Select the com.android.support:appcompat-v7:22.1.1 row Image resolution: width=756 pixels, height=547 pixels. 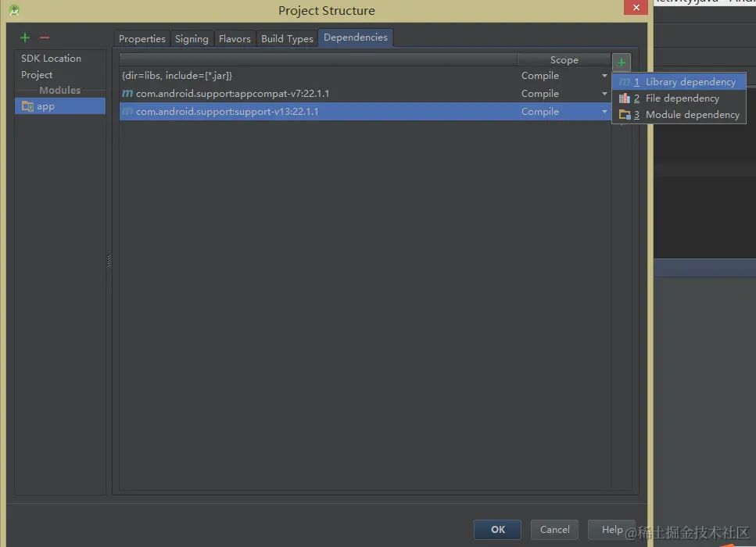(x=365, y=94)
